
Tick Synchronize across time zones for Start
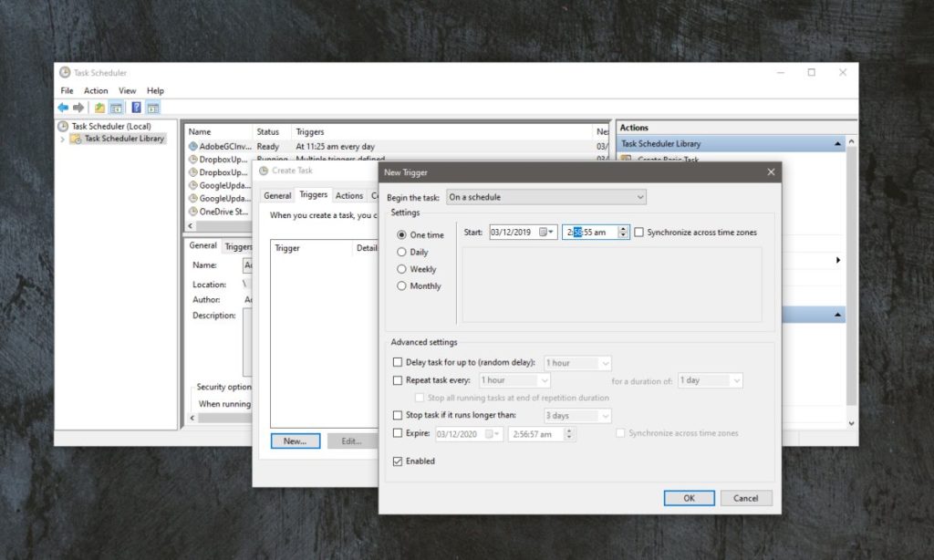coord(639,233)
